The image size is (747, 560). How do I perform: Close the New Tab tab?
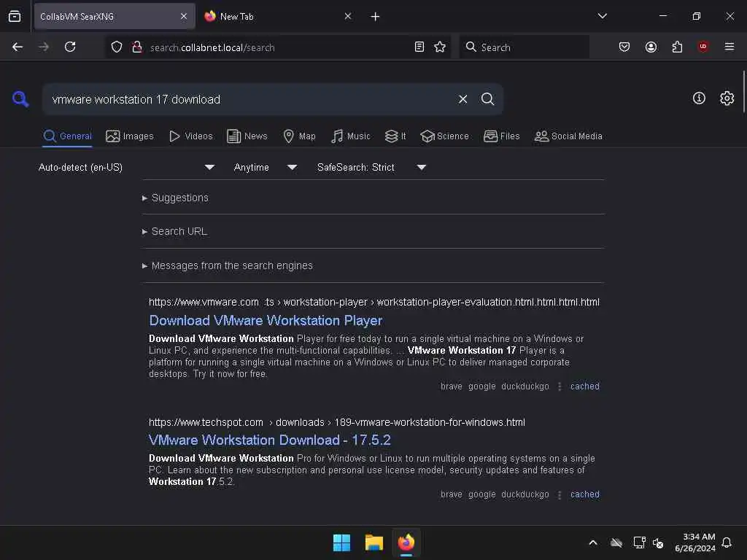pyautogui.click(x=348, y=16)
